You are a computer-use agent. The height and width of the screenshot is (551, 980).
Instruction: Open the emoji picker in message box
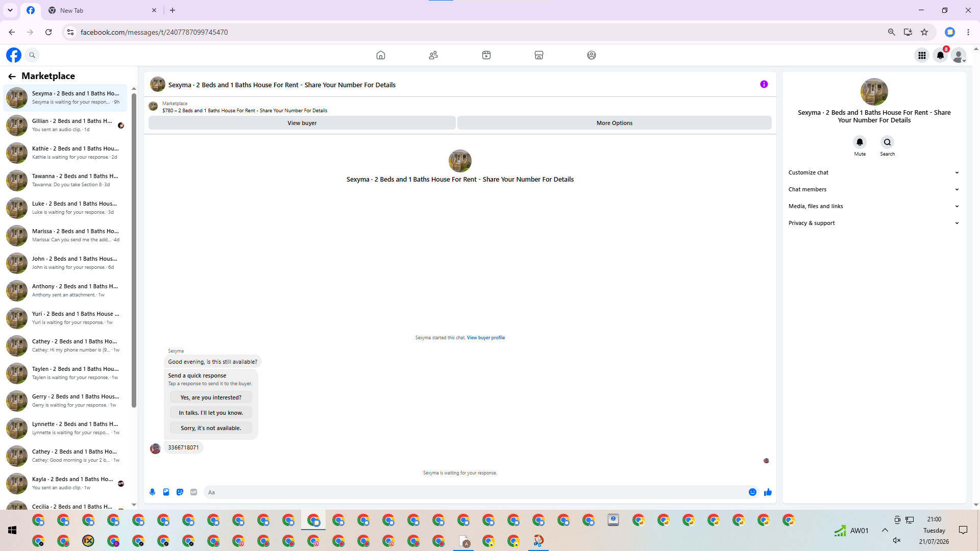[x=752, y=492]
